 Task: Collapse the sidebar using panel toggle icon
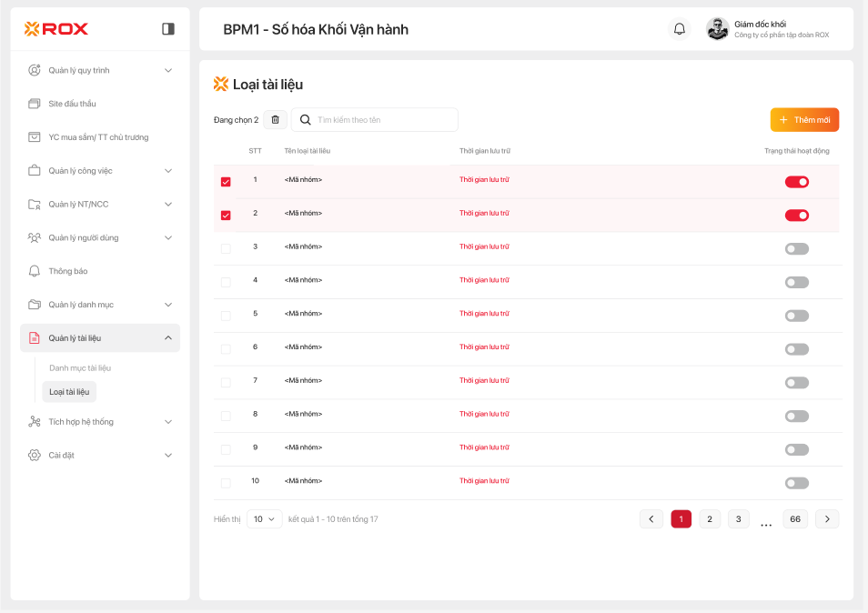tap(168, 29)
